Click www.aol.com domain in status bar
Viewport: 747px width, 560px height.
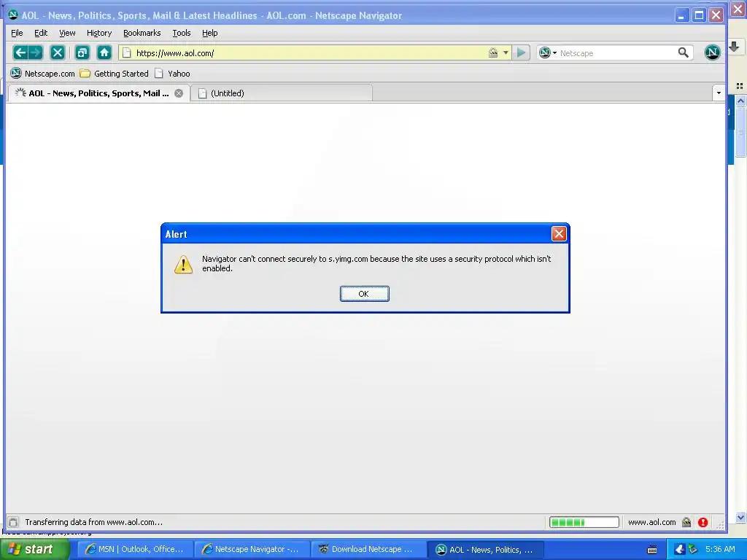pos(651,522)
